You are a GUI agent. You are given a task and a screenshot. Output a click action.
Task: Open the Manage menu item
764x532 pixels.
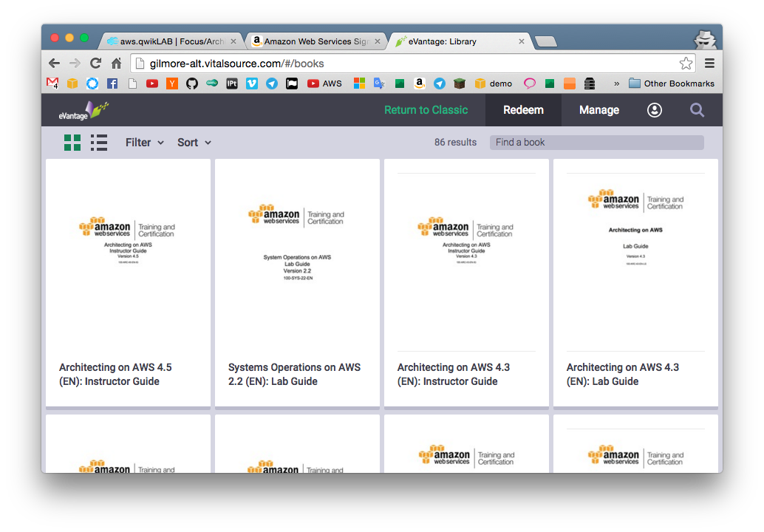click(x=598, y=110)
